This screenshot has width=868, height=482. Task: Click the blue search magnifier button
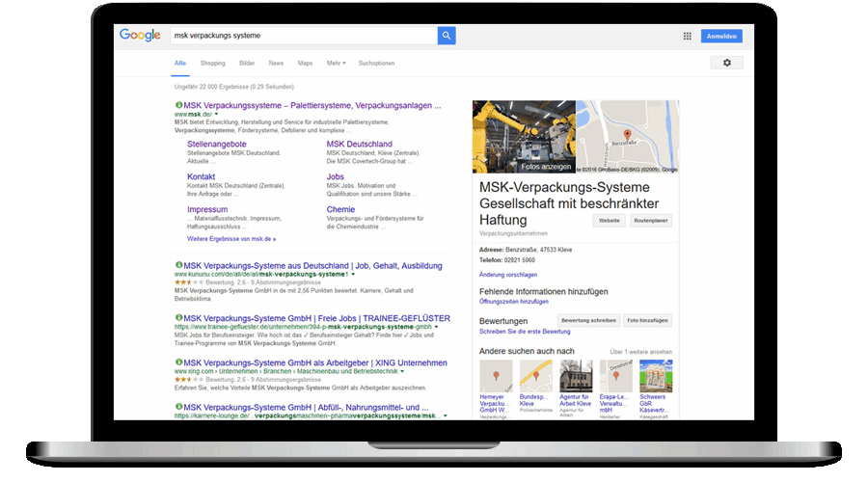pyautogui.click(x=447, y=36)
